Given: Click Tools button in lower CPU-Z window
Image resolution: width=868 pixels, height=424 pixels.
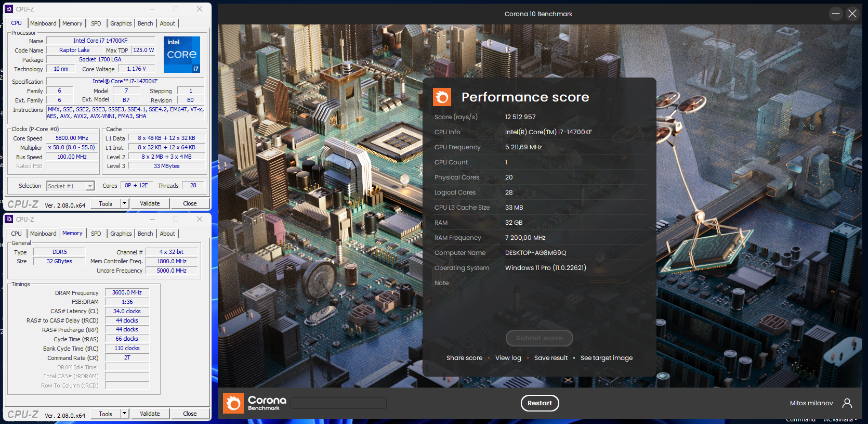Looking at the screenshot, I should [x=106, y=414].
